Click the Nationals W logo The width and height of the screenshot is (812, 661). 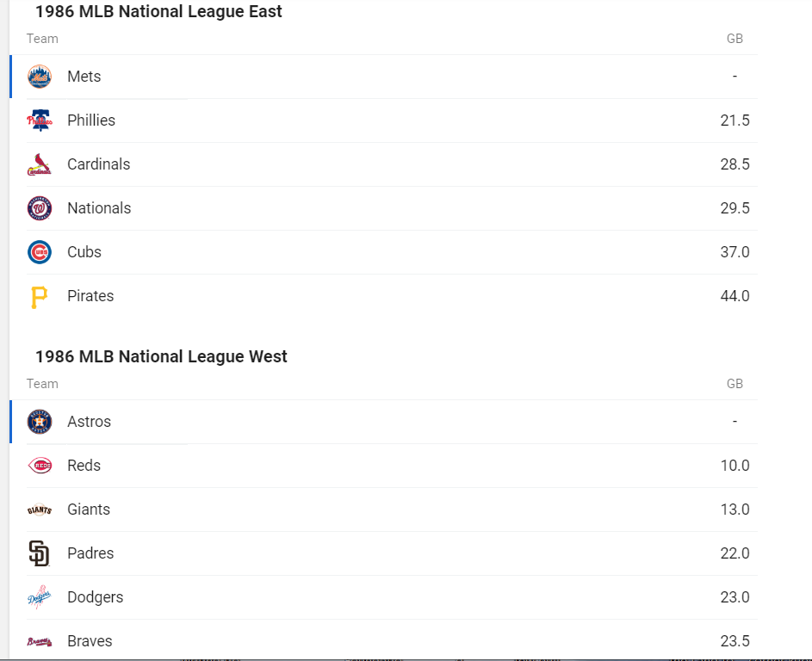pyautogui.click(x=40, y=208)
